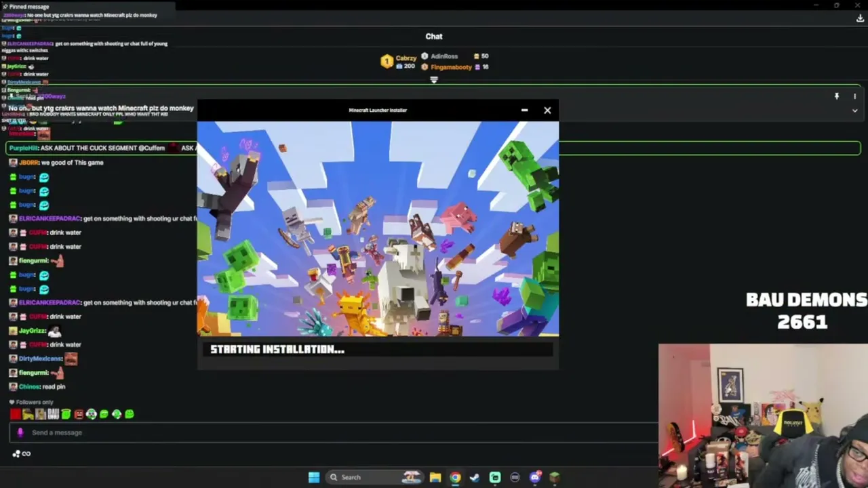The image size is (868, 488).
Task: Click the STARTING INSTALLATION status text
Action: 277,349
